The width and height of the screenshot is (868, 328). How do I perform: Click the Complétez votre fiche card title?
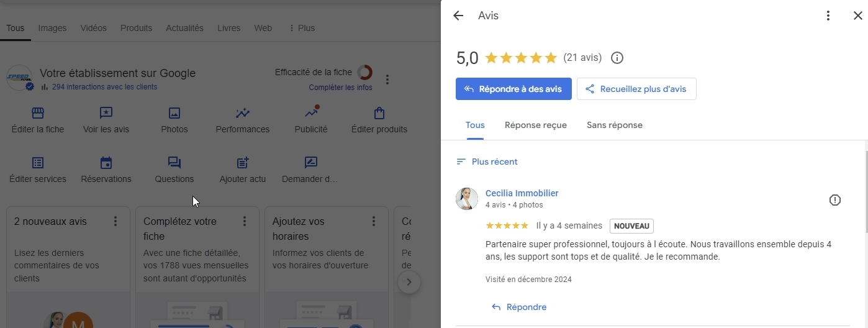(180, 229)
